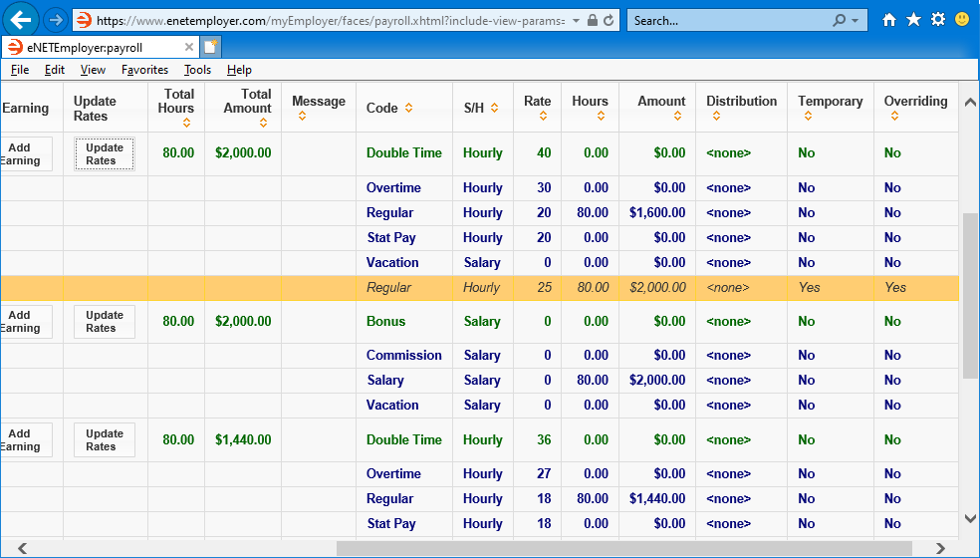Open the browser Tools gear icon
This screenshot has width=980, height=558.
coord(937,20)
